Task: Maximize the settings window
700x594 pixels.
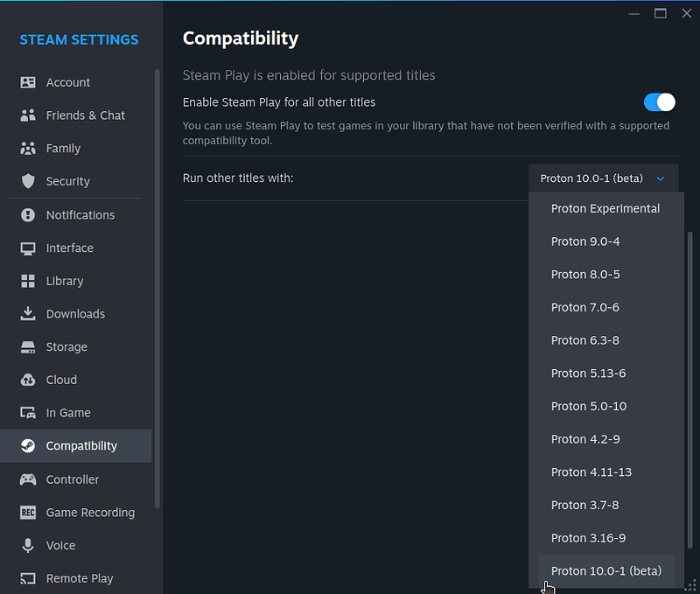Action: (661, 13)
